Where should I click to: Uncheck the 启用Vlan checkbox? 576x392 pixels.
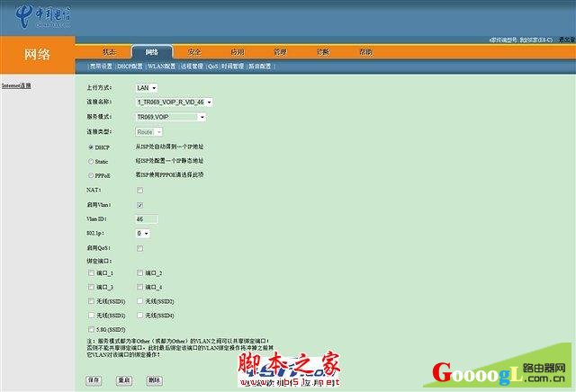point(139,204)
